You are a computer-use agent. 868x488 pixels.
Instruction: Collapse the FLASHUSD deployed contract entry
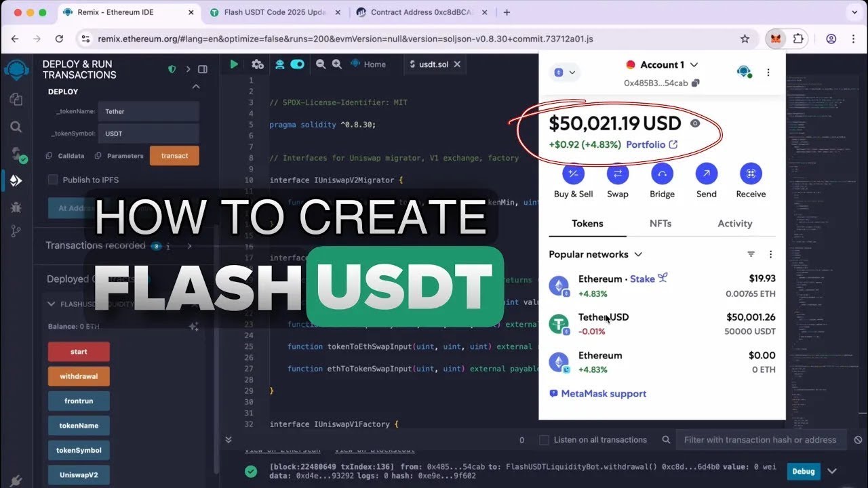click(x=52, y=304)
